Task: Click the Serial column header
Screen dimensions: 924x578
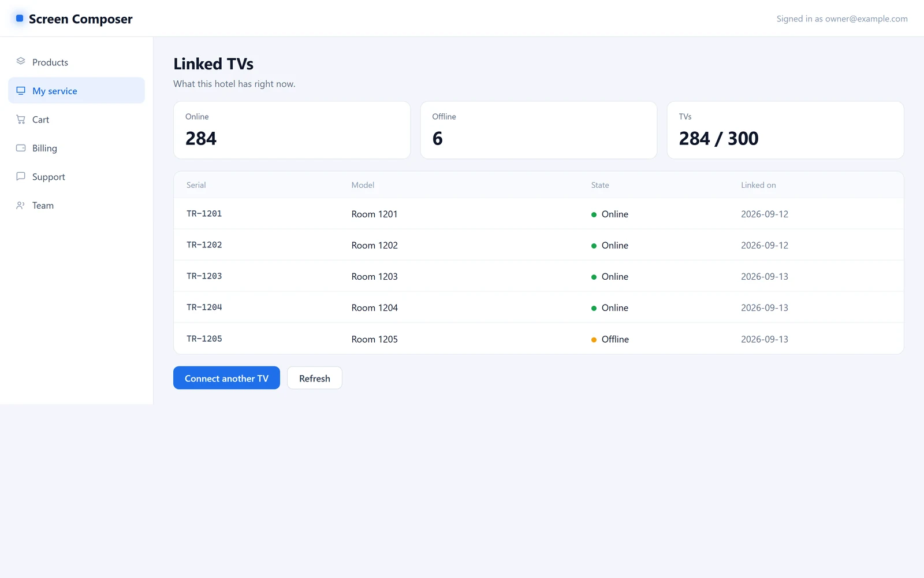Action: (196, 185)
